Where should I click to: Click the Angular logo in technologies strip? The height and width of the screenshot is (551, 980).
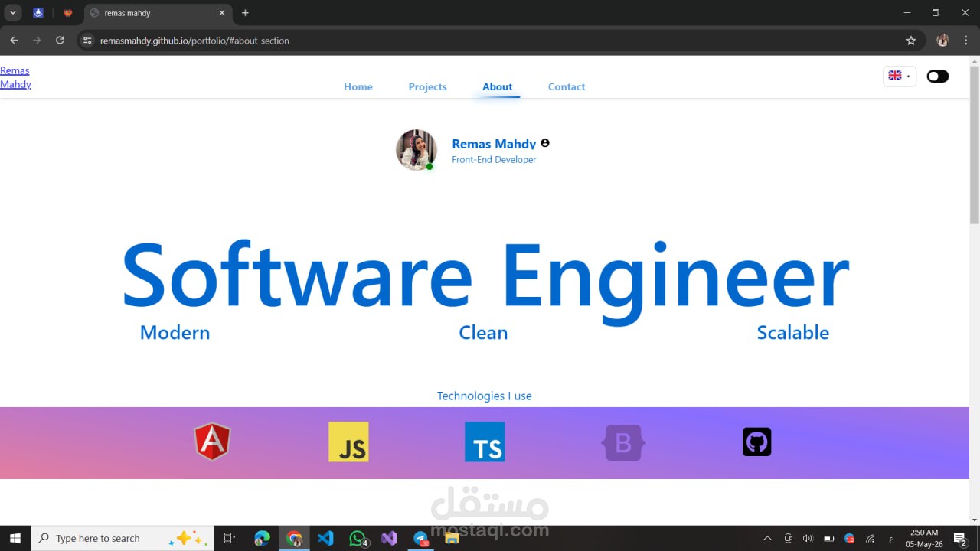coord(212,442)
